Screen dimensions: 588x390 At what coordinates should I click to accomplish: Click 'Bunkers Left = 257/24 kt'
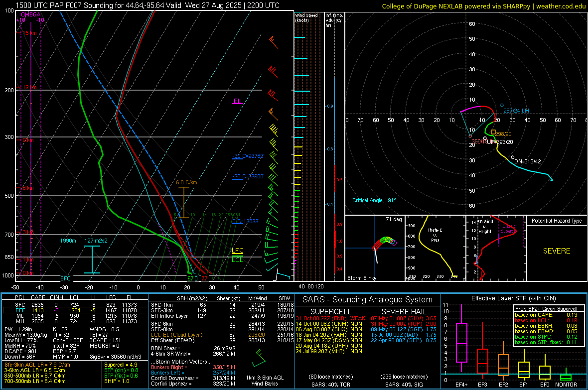(x=193, y=373)
